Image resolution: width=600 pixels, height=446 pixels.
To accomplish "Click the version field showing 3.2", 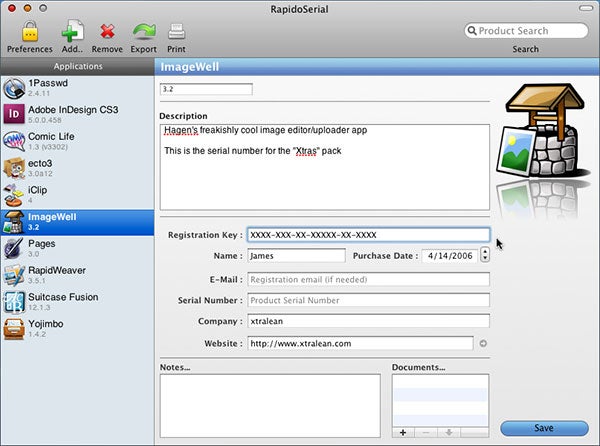I will pyautogui.click(x=206, y=89).
